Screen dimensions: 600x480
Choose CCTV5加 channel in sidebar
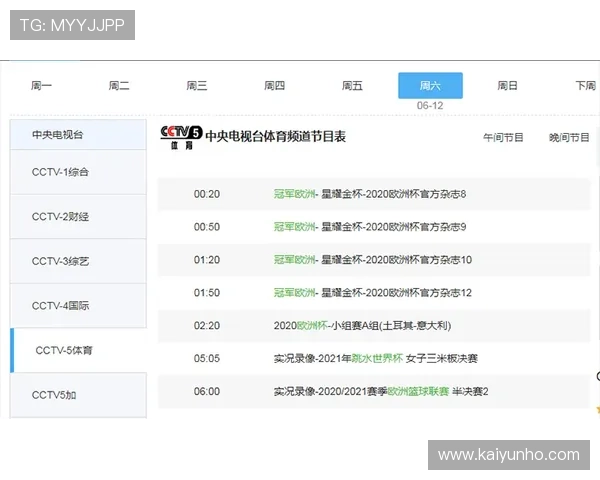(x=78, y=395)
